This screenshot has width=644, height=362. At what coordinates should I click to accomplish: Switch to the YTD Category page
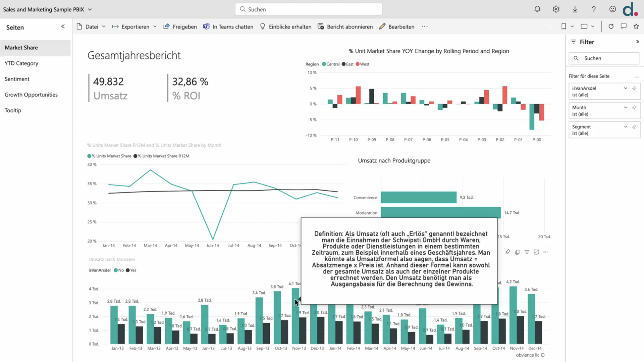point(21,63)
